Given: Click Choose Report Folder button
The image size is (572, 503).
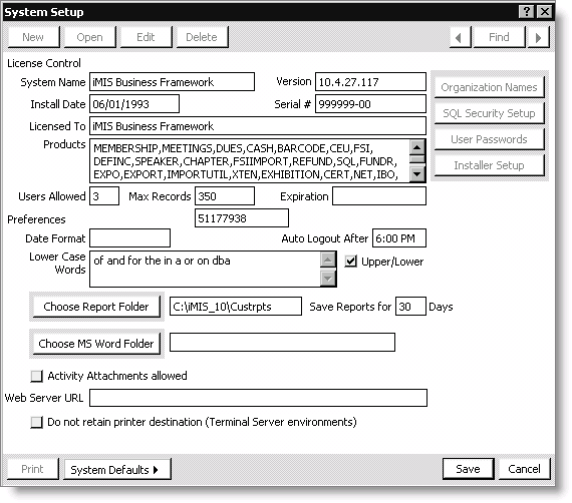Looking at the screenshot, I should pyautogui.click(x=96, y=306).
